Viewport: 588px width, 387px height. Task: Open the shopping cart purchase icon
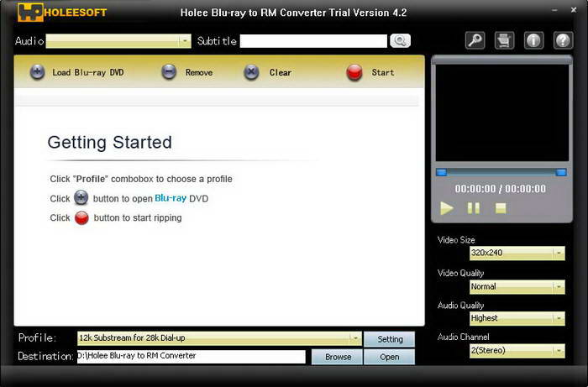pyautogui.click(x=504, y=40)
